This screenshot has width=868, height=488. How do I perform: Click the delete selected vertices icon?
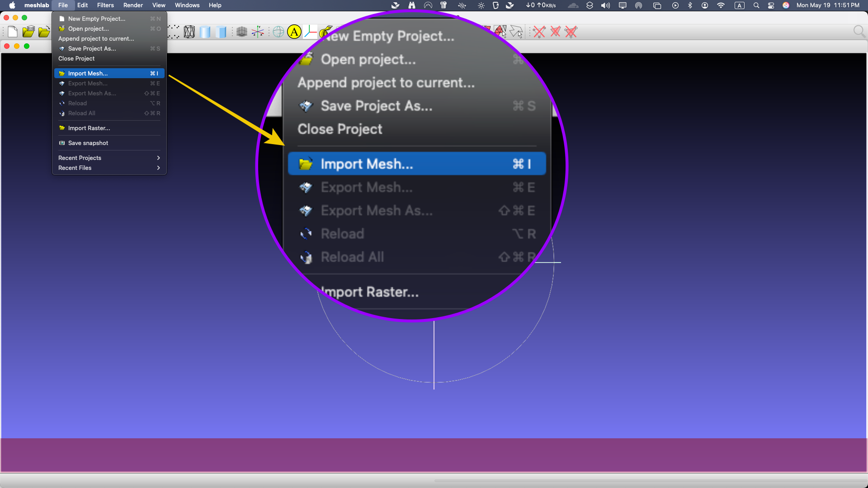tap(539, 32)
